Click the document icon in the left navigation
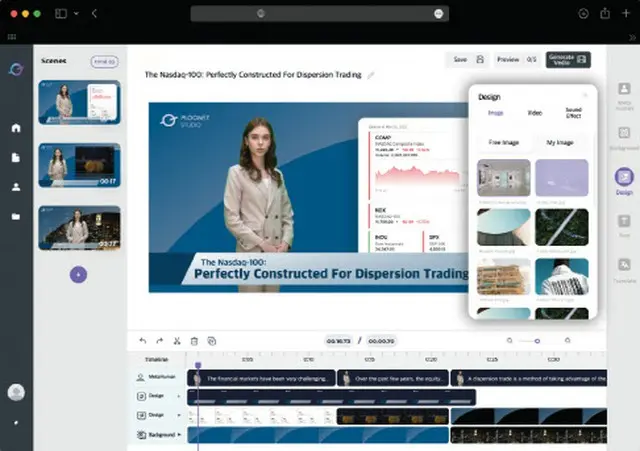 click(x=16, y=158)
